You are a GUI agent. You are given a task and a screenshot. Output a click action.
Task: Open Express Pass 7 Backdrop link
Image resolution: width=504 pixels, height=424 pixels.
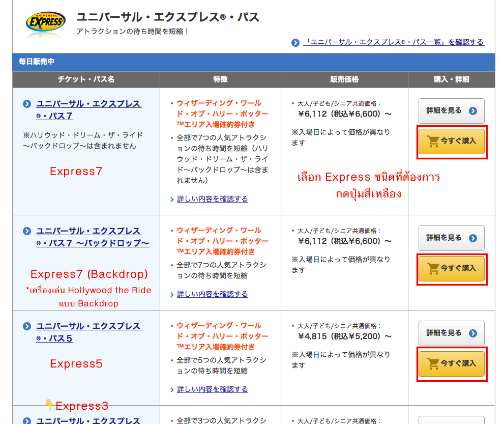[x=93, y=237]
